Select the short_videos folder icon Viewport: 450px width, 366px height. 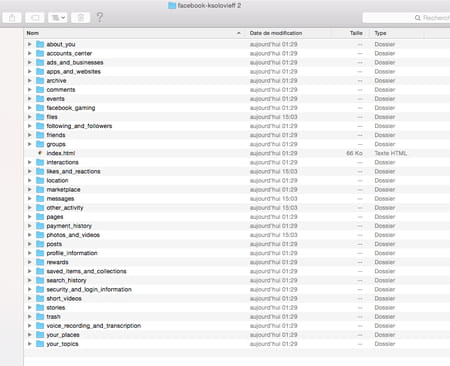click(x=40, y=298)
